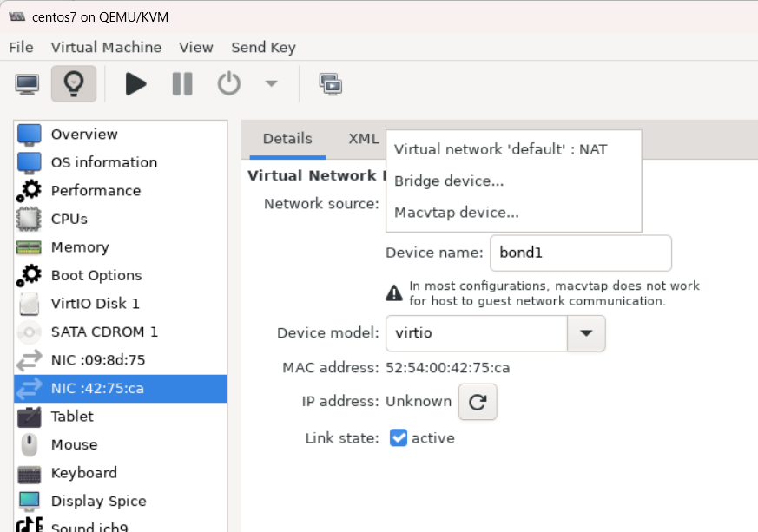Select Memory hardware entry
This screenshot has width=758, height=532.
[121, 247]
